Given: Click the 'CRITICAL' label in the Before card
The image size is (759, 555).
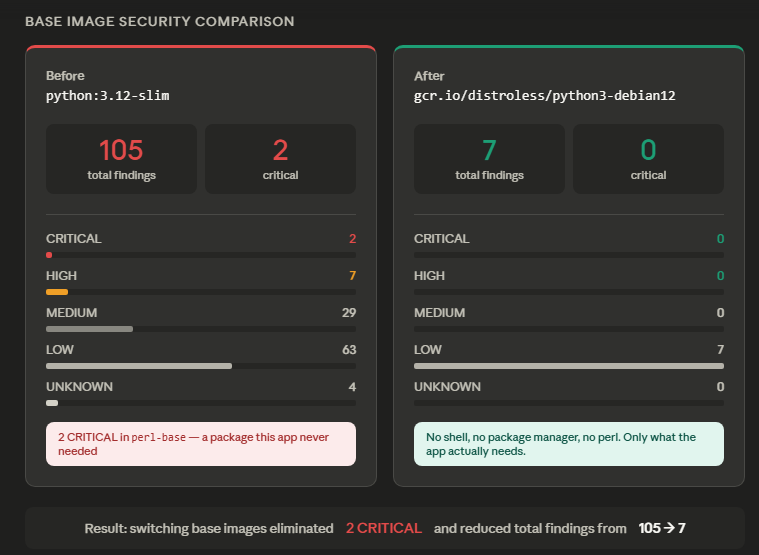Looking at the screenshot, I should pyautogui.click(x=74, y=239).
